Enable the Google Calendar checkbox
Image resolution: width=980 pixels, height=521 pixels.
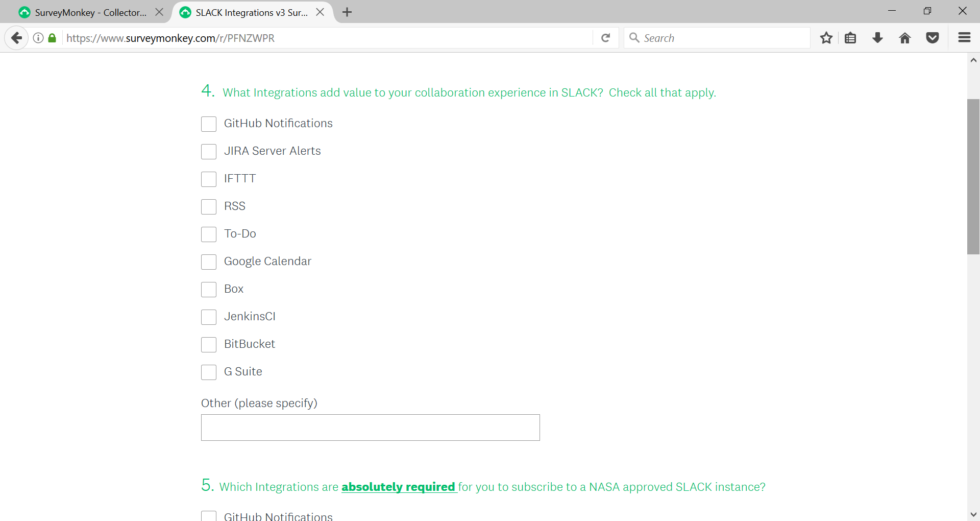[209, 262]
